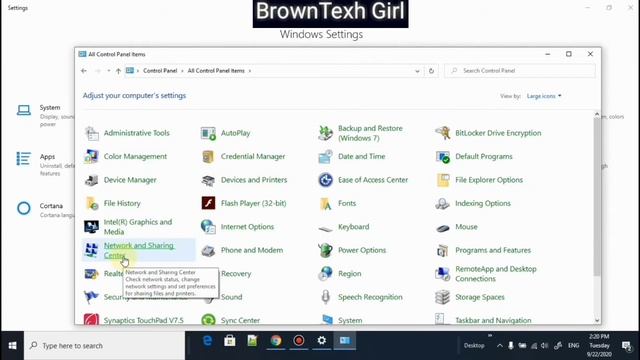Open the Keyboard icon
Screen dimensions: 640x360
[325, 228]
